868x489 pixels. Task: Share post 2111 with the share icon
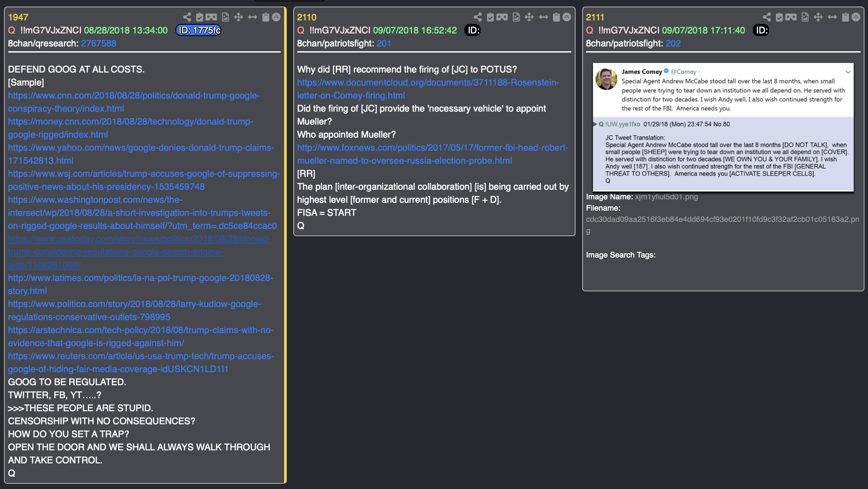tap(767, 17)
